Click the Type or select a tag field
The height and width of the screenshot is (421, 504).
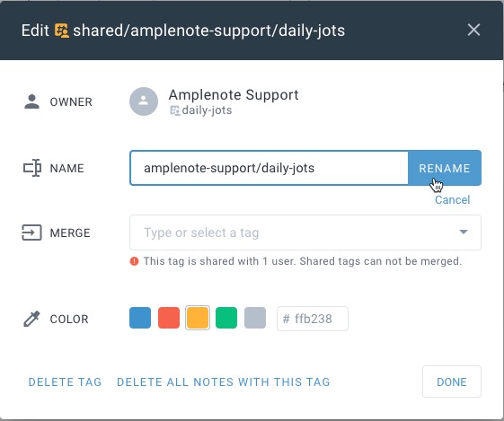coord(305,232)
